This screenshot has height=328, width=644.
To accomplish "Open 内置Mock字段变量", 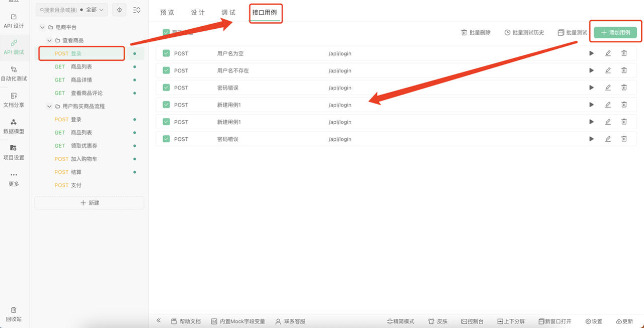I will [238, 321].
